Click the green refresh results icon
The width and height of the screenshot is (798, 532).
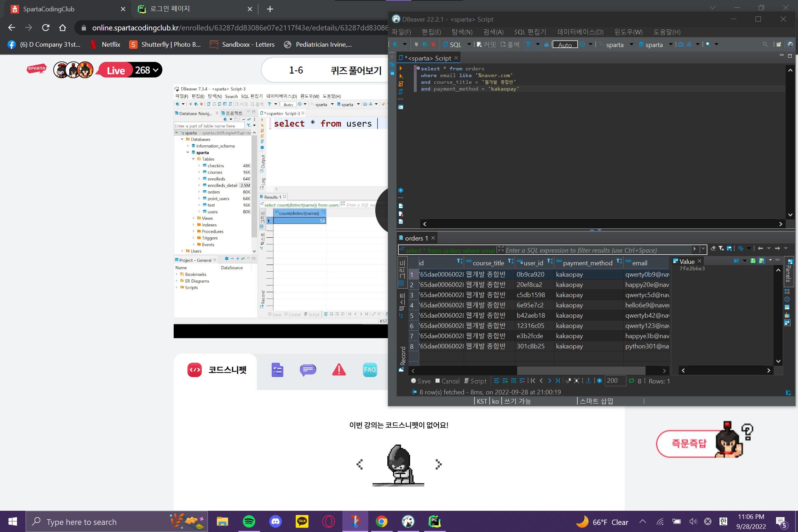631,381
